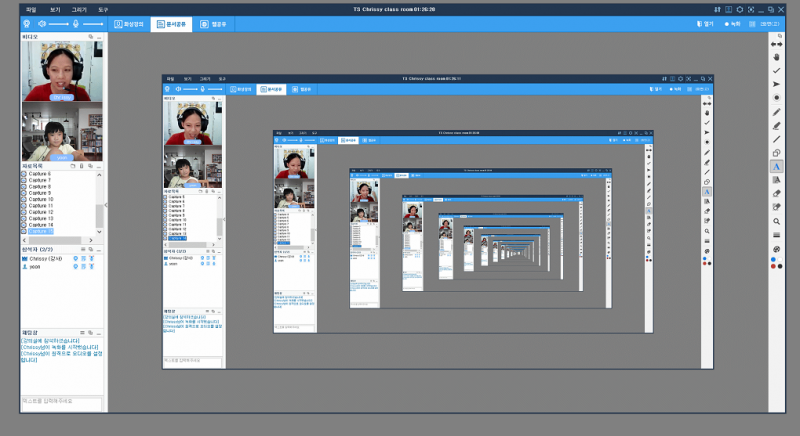Switch to the 화상강의 tab
The width and height of the screenshot is (800, 436).
pyautogui.click(x=129, y=22)
